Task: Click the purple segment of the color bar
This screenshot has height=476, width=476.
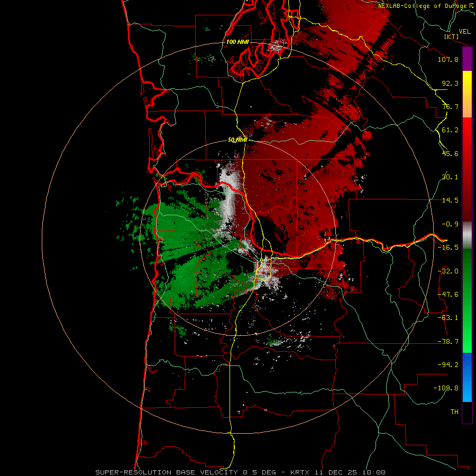Action: [x=467, y=59]
